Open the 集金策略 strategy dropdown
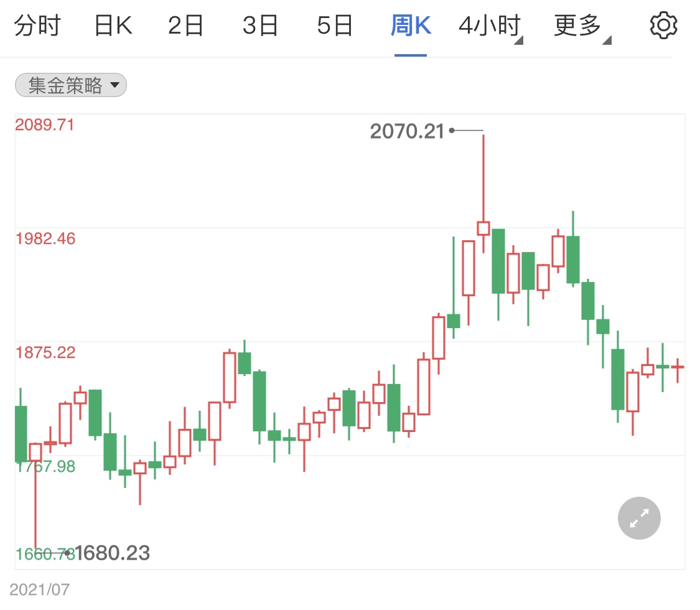The height and width of the screenshot is (610, 700). tap(71, 85)
